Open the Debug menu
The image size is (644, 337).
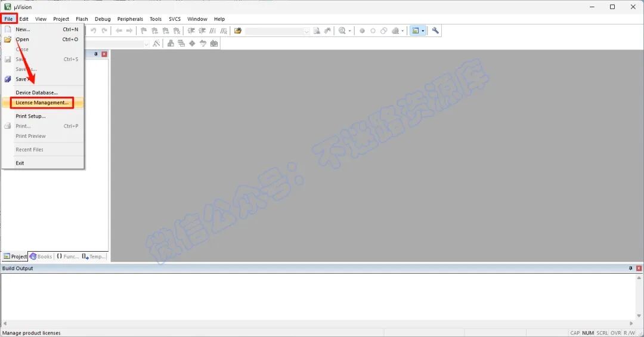pos(103,19)
